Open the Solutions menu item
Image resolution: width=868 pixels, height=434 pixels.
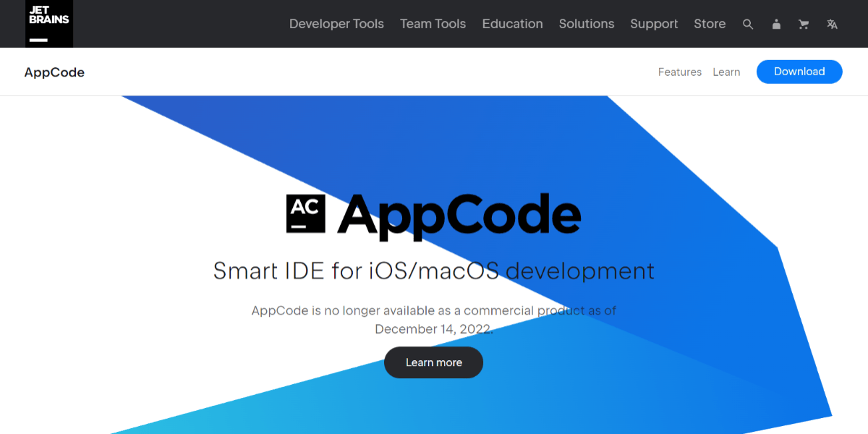586,24
